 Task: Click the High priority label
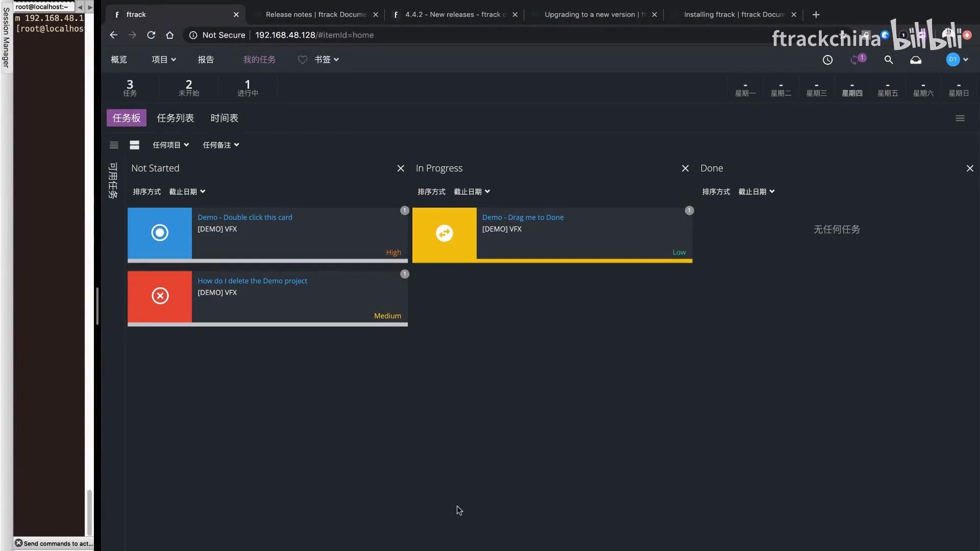(x=394, y=253)
